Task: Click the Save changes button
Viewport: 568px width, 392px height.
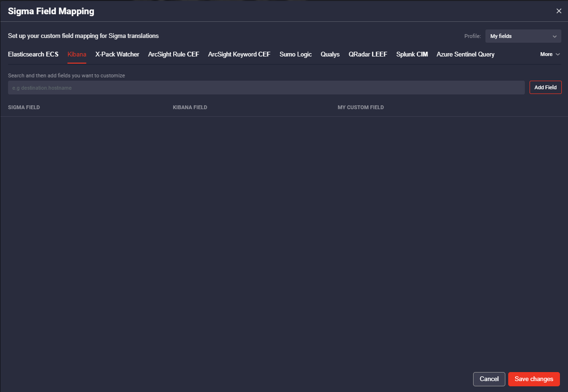Action: point(534,379)
